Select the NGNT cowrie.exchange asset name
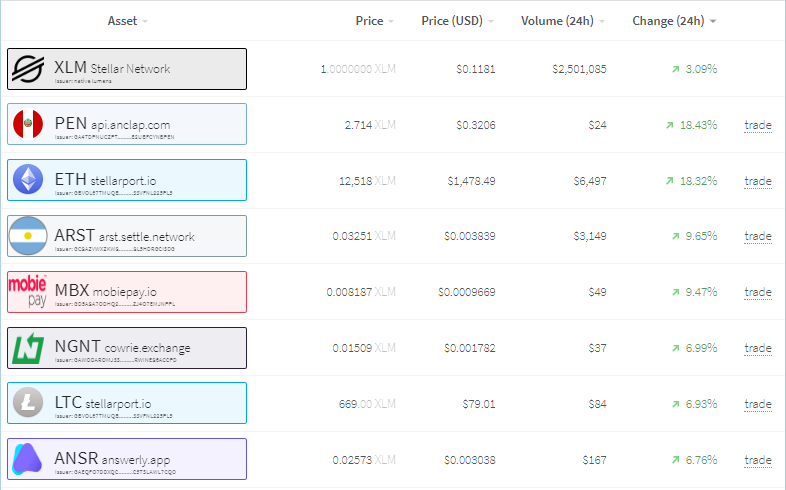The width and height of the screenshot is (786, 490). pyautogui.click(x=122, y=347)
